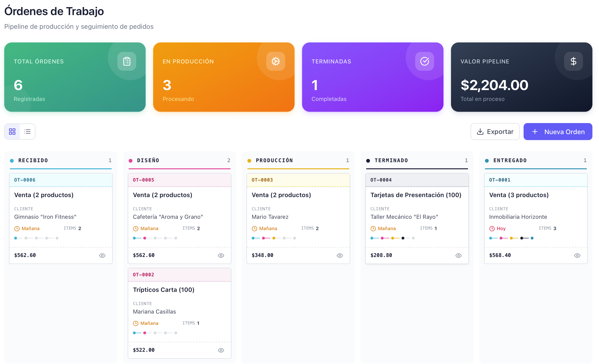Click clipboard icon on Total Órdenes card
The image size is (599, 364).
(x=127, y=61)
